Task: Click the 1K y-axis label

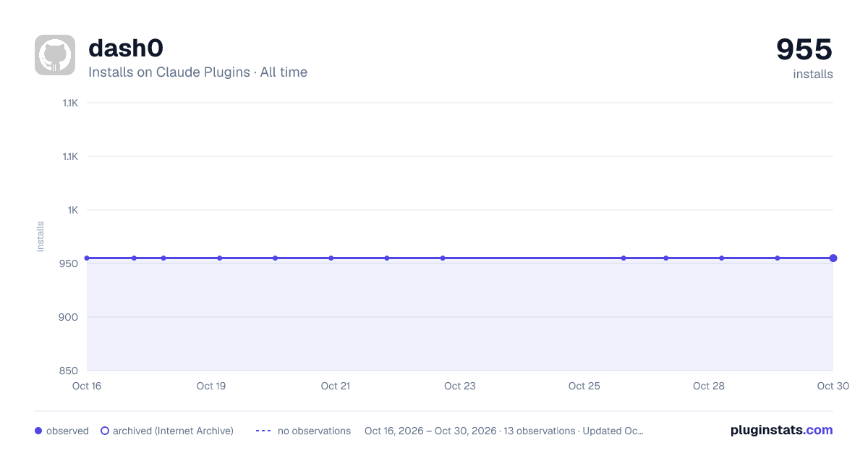Action: (72, 210)
